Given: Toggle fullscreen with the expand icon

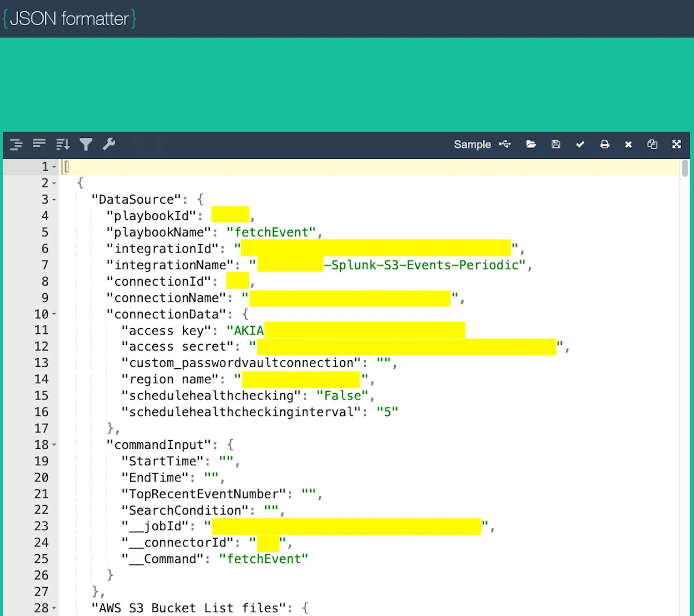Looking at the screenshot, I should [676, 144].
